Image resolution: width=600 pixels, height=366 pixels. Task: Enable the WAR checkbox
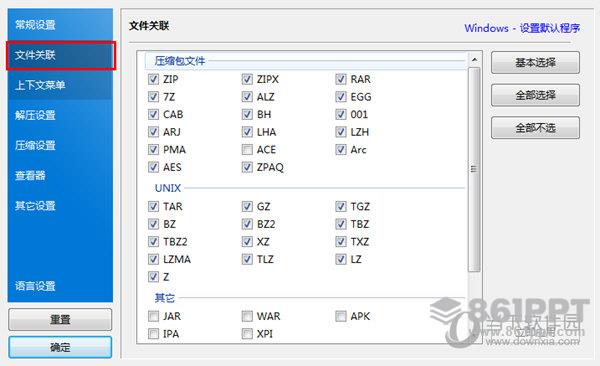tap(247, 316)
